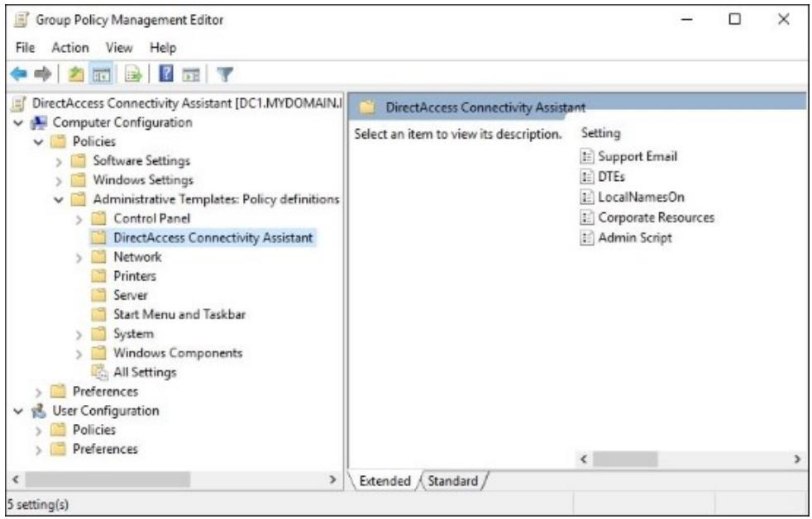Viewport: 812px width, 519px height.
Task: Collapse the User Configuration node
Action: pos(19,412)
